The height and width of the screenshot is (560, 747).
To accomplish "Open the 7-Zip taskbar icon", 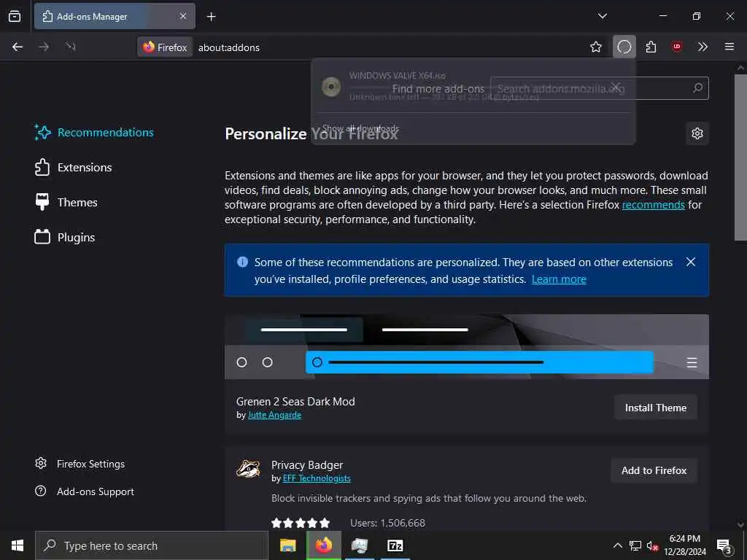I will (x=395, y=545).
